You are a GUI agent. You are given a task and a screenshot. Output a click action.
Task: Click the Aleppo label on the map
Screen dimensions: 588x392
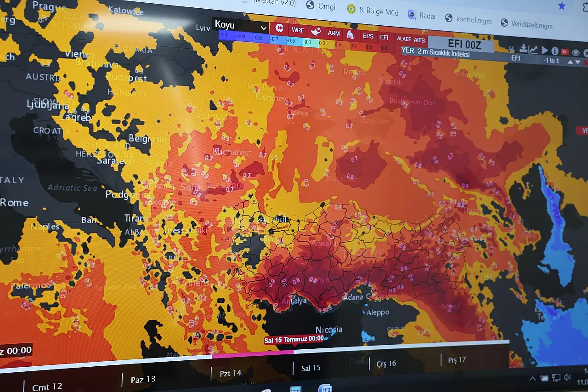378,312
